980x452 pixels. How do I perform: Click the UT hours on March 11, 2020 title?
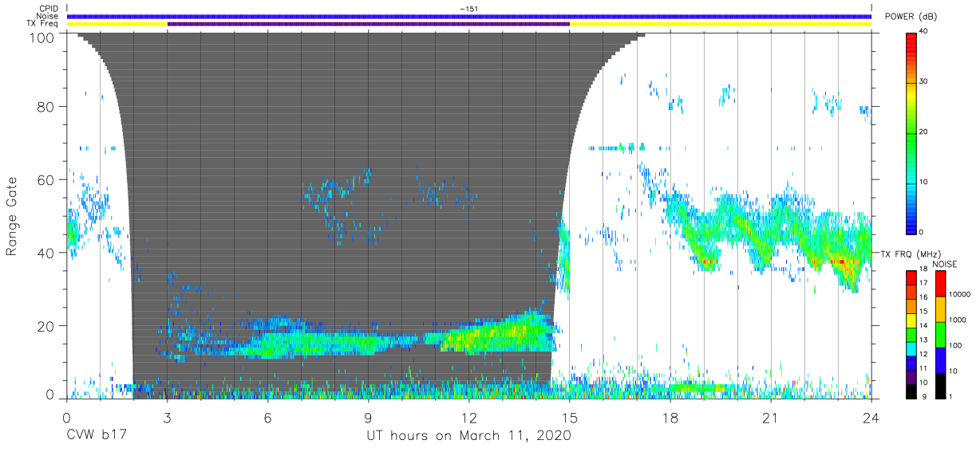click(468, 436)
